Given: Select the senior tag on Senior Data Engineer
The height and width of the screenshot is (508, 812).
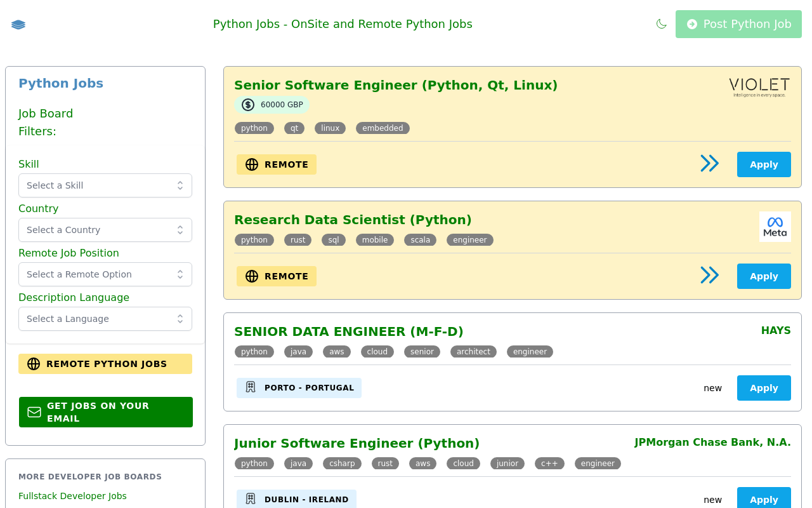Looking at the screenshot, I should coord(422,352).
